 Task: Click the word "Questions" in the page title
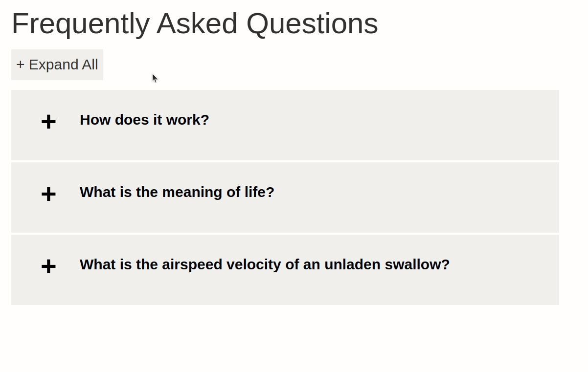coord(312,23)
